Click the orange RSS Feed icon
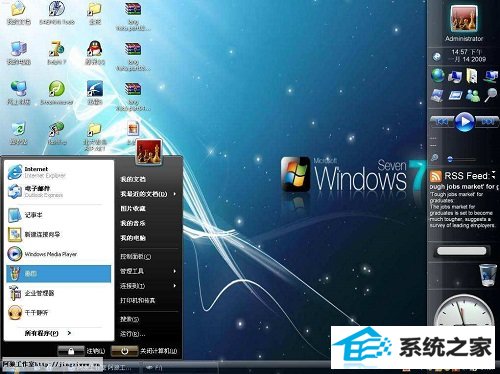The width and height of the screenshot is (500, 374). 435,176
